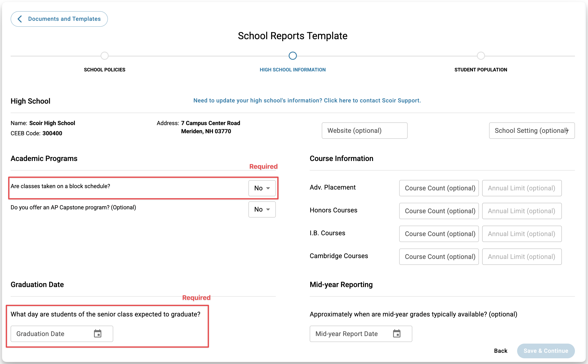
Task: Click the Graduation Date calendar icon
Action: coord(98,334)
